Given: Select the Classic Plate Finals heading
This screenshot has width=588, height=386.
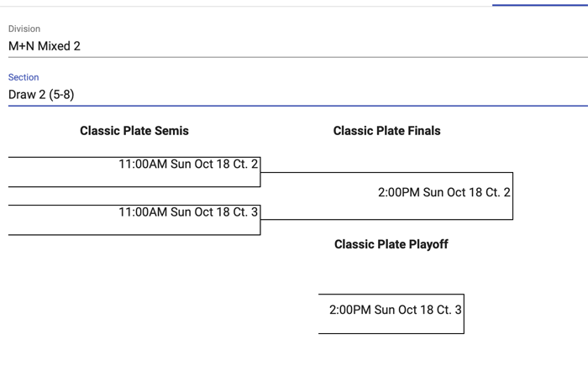Looking at the screenshot, I should coord(386,131).
